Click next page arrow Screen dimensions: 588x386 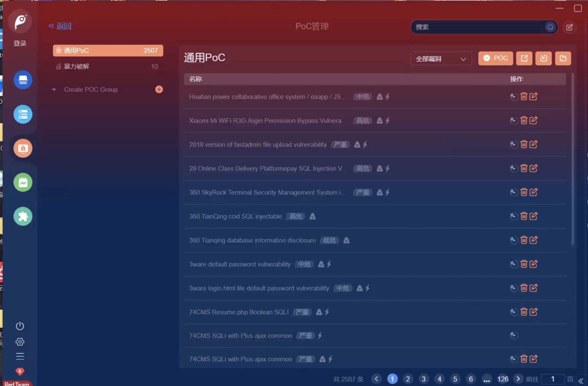(518, 378)
